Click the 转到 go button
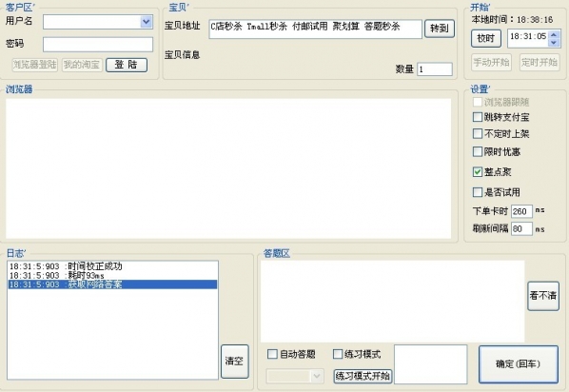 [440, 29]
